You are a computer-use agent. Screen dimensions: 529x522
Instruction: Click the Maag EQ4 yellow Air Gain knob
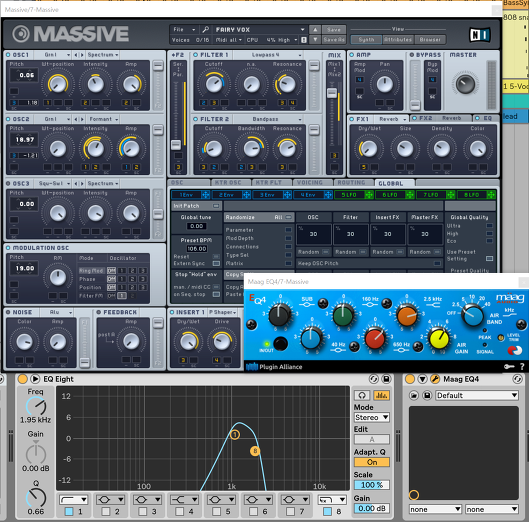point(439,338)
